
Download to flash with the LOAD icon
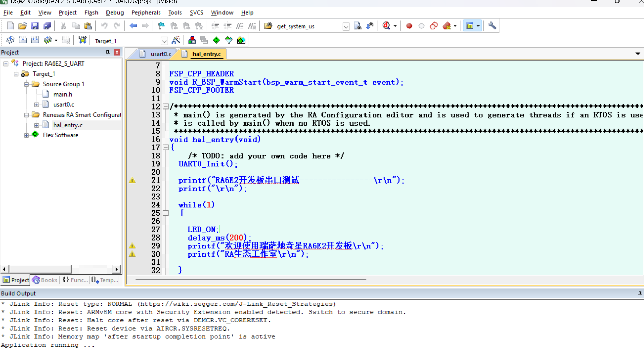[83, 40]
